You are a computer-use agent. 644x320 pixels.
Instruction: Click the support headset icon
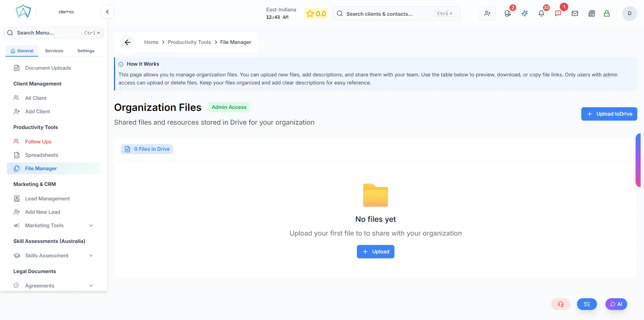click(x=560, y=304)
